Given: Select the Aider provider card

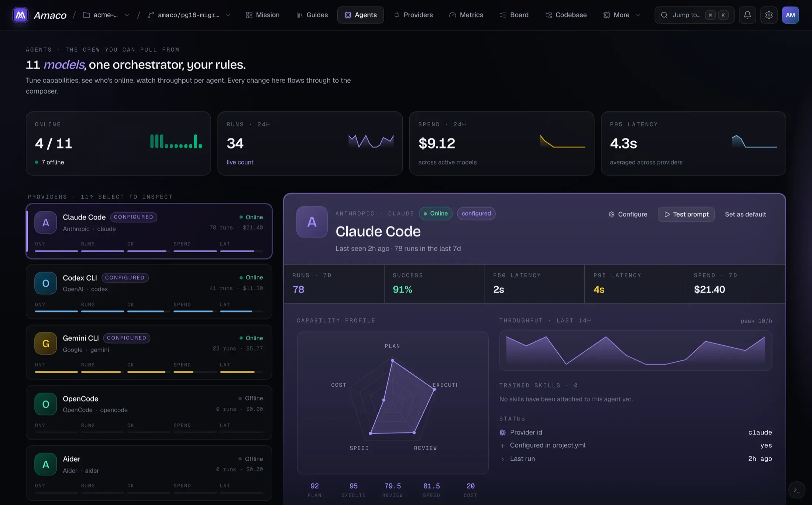Looking at the screenshot, I should pos(149,473).
